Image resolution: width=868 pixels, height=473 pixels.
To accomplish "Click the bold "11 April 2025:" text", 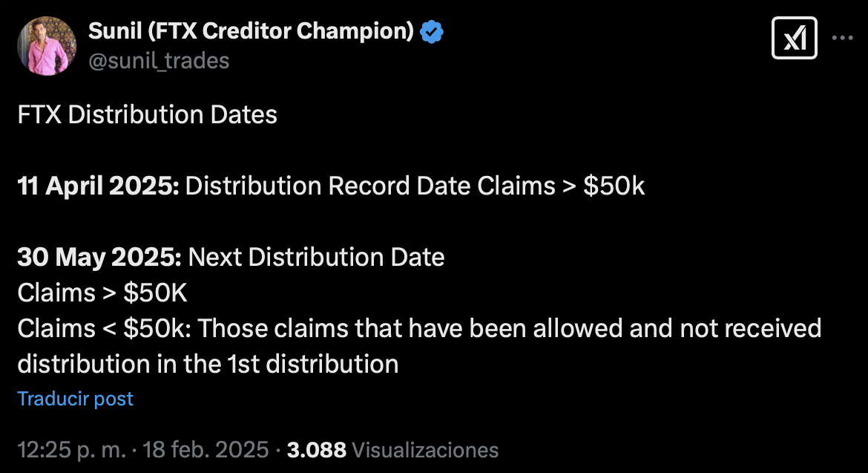I will [98, 186].
